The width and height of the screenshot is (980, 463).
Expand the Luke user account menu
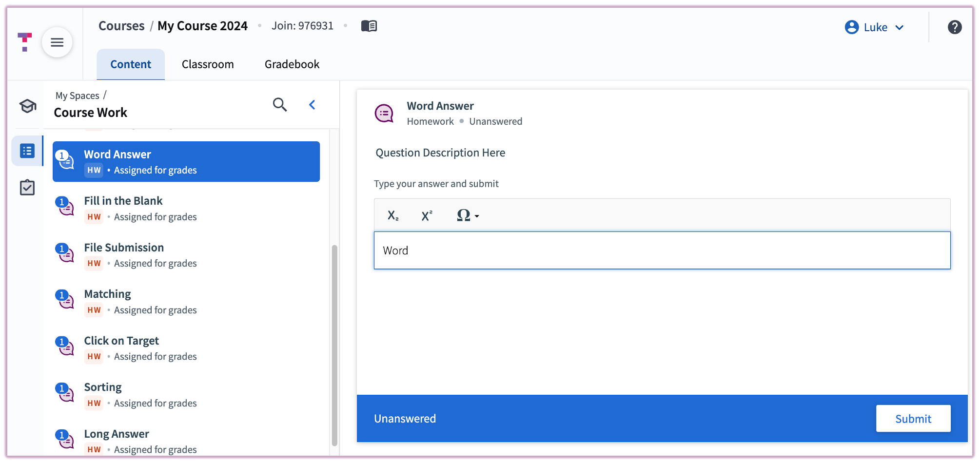(x=875, y=27)
